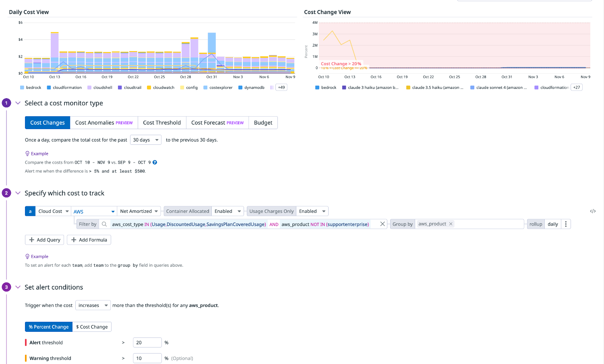Select the Budget monitor type tab
The image size is (604, 364).
[x=263, y=123]
